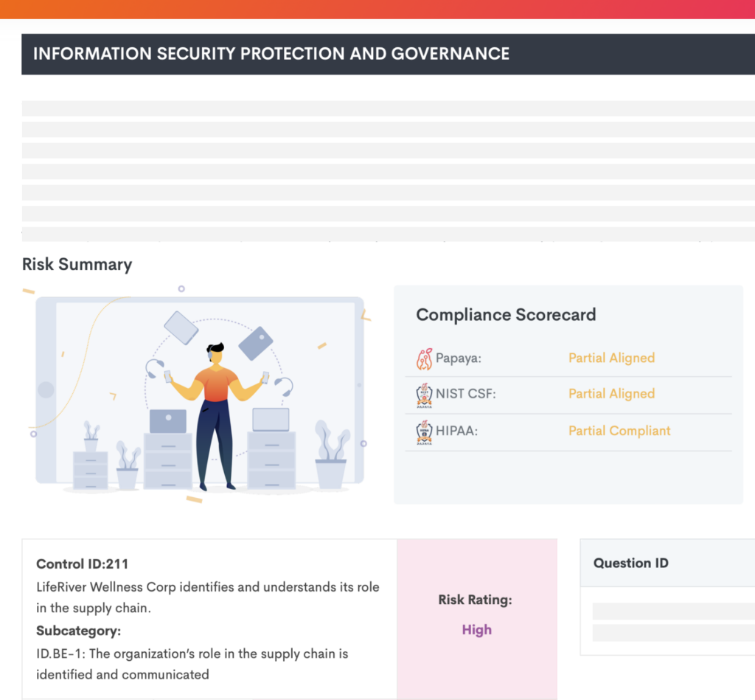This screenshot has height=700, width=755.
Task: Click the Question ID column header
Action: click(630, 563)
